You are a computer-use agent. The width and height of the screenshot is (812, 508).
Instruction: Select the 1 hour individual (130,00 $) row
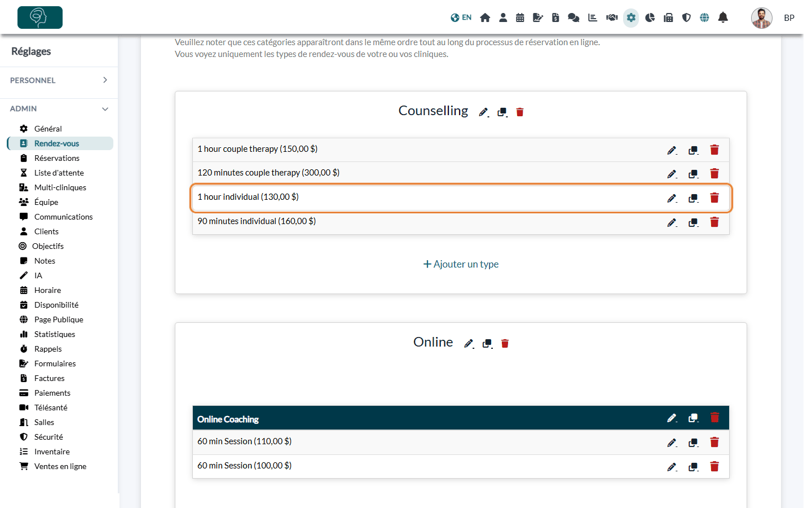click(x=461, y=198)
